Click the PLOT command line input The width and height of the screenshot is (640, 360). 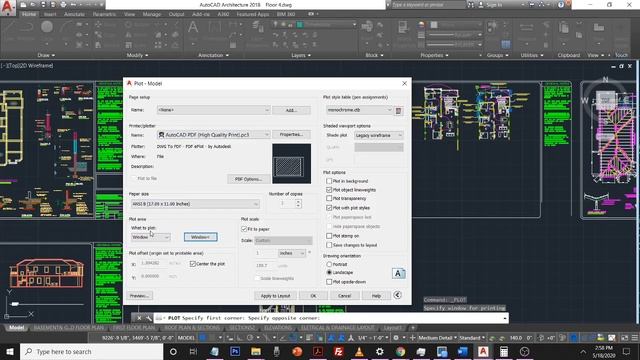point(331,318)
